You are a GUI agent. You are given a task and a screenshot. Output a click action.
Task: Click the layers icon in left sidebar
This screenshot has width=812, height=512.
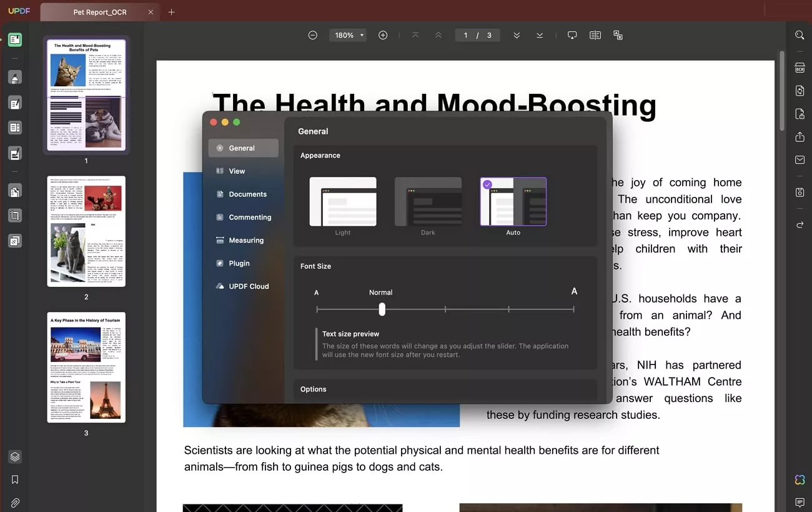pos(15,456)
